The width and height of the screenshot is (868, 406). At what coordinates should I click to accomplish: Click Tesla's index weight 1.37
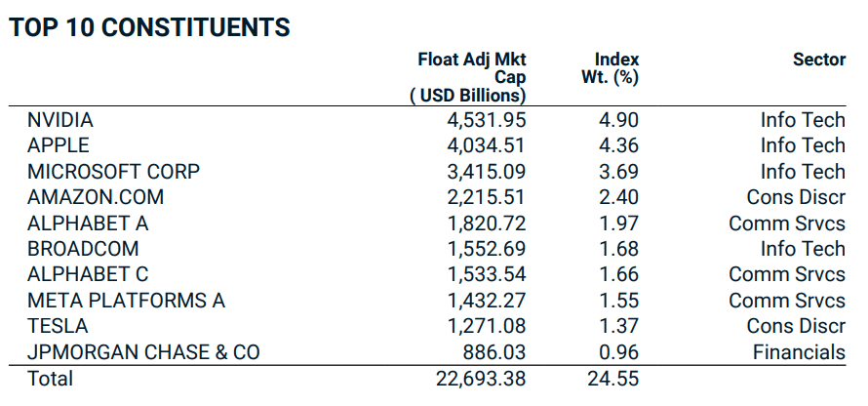[x=620, y=326]
